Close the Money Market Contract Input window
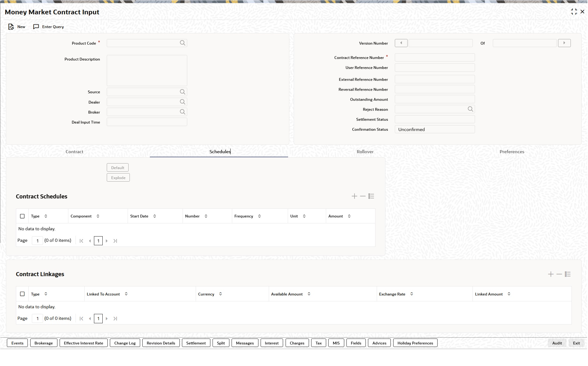 coord(582,12)
